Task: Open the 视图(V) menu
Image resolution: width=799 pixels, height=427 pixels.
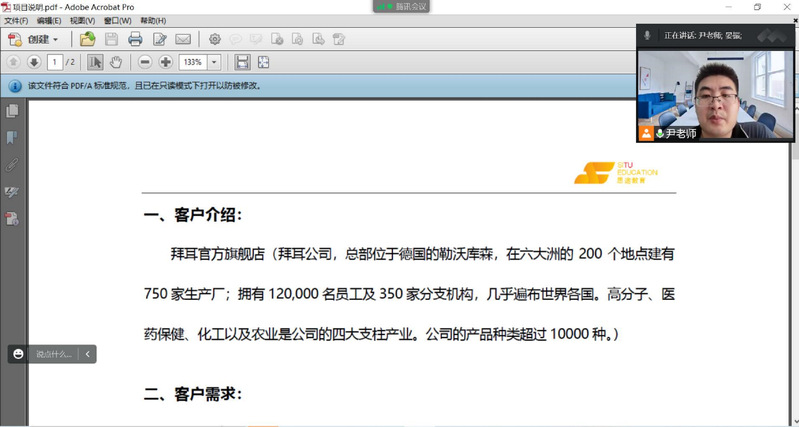Action: [x=83, y=21]
